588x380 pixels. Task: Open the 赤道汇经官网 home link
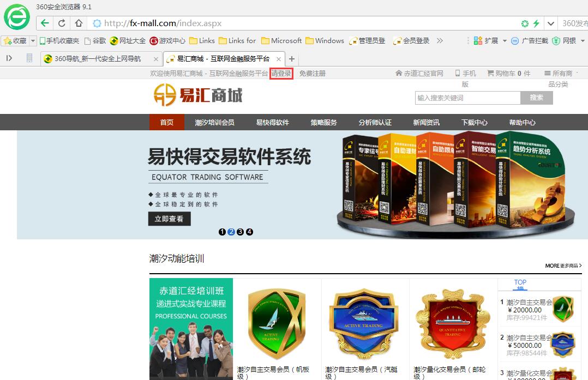[419, 74]
